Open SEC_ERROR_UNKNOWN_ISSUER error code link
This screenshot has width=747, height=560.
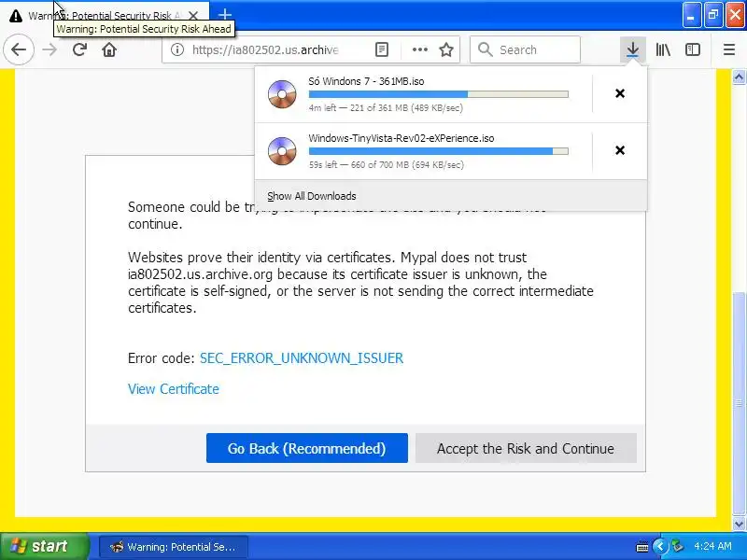click(302, 358)
